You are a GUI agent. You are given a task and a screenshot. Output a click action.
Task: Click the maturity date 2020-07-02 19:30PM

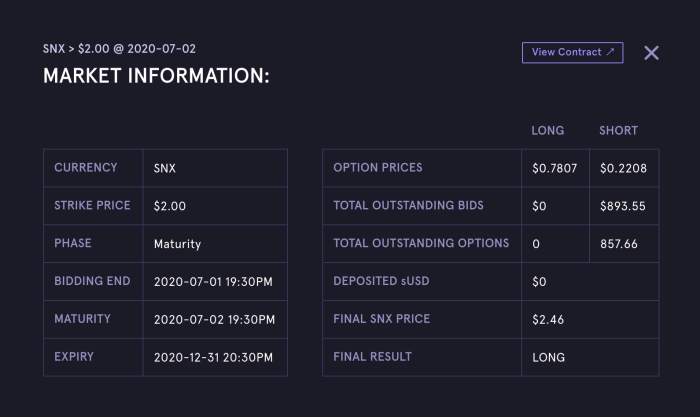click(214, 320)
